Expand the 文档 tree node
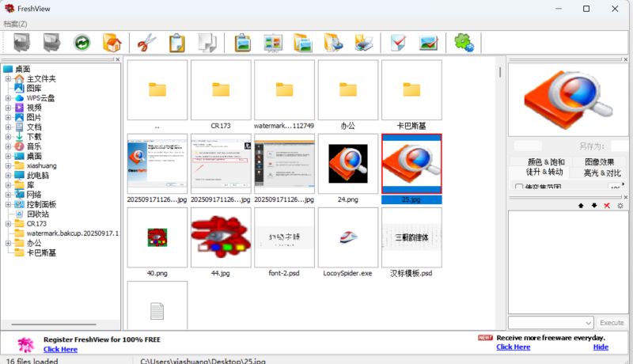The image size is (633, 364). pyautogui.click(x=8, y=127)
